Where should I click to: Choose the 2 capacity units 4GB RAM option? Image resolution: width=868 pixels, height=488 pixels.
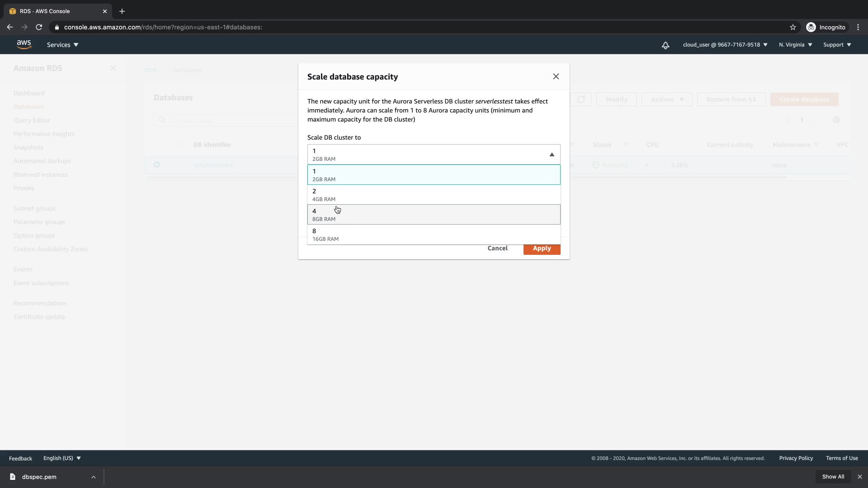point(433,195)
